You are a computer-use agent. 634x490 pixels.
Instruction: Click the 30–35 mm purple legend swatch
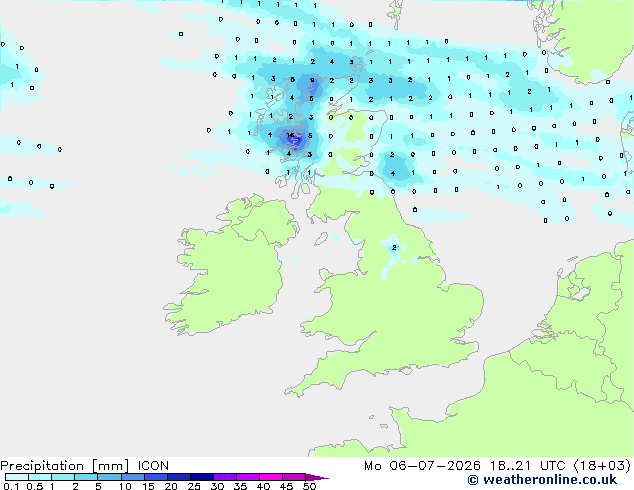point(225,477)
